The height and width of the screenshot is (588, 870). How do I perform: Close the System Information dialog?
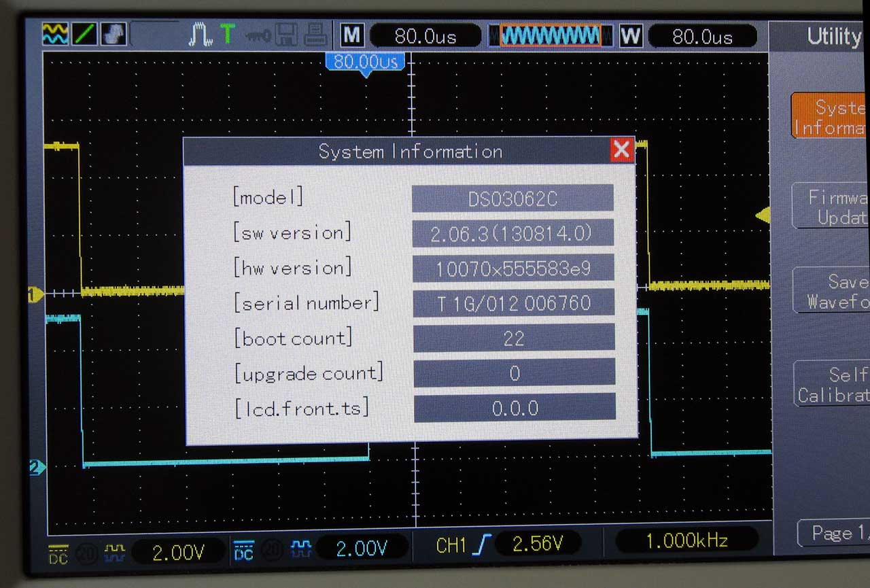(x=622, y=150)
